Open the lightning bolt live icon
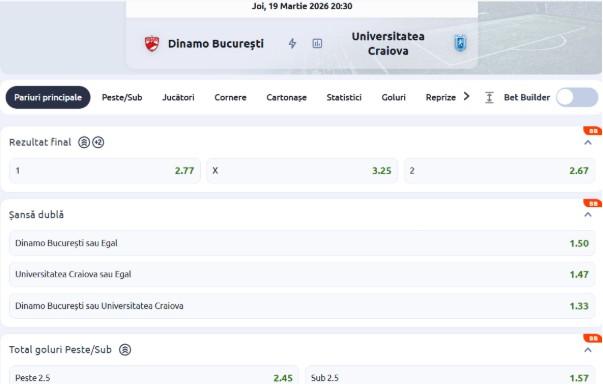The image size is (603, 392). 292,43
